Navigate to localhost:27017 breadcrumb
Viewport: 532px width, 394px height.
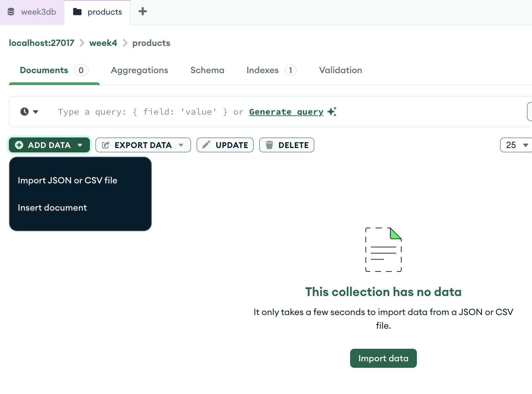coord(42,43)
